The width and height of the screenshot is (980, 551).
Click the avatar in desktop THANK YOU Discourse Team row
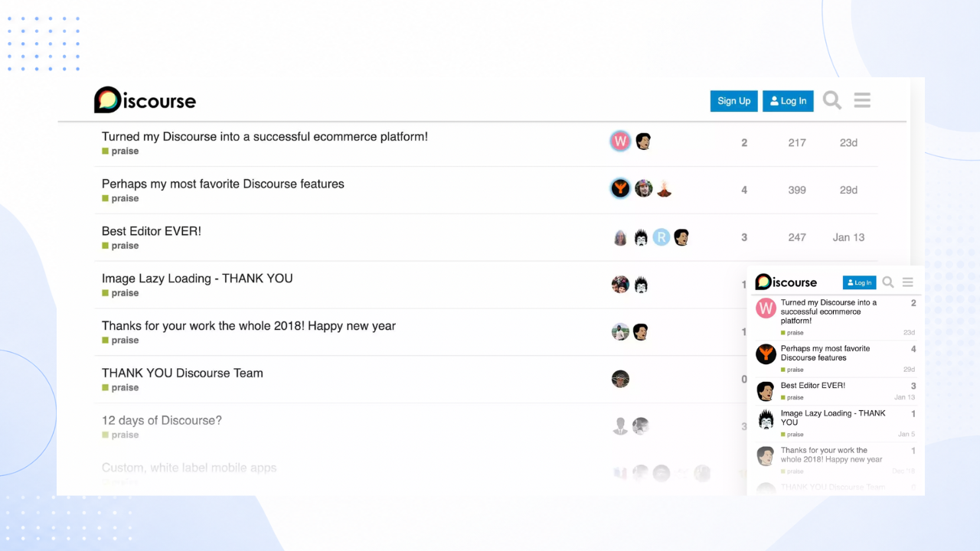click(620, 379)
